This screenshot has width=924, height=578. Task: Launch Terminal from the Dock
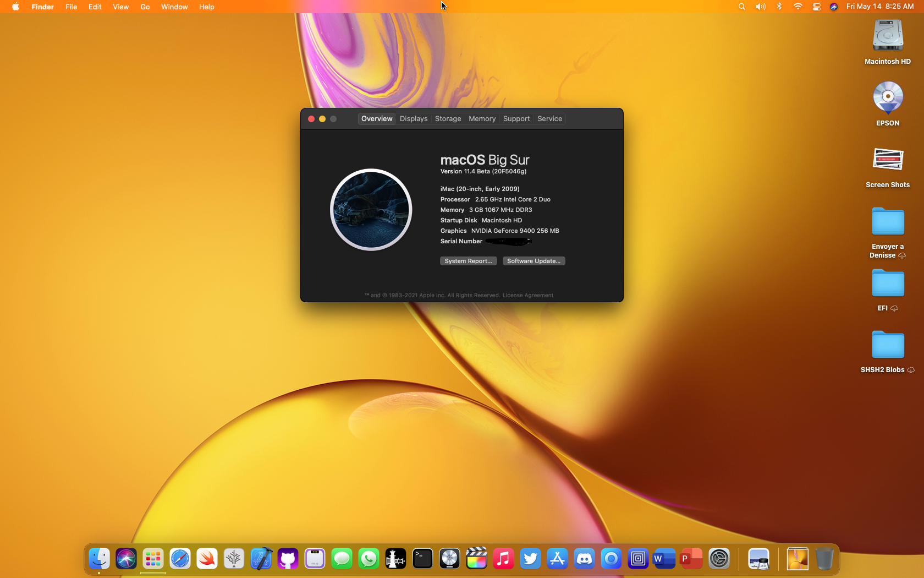pos(422,559)
